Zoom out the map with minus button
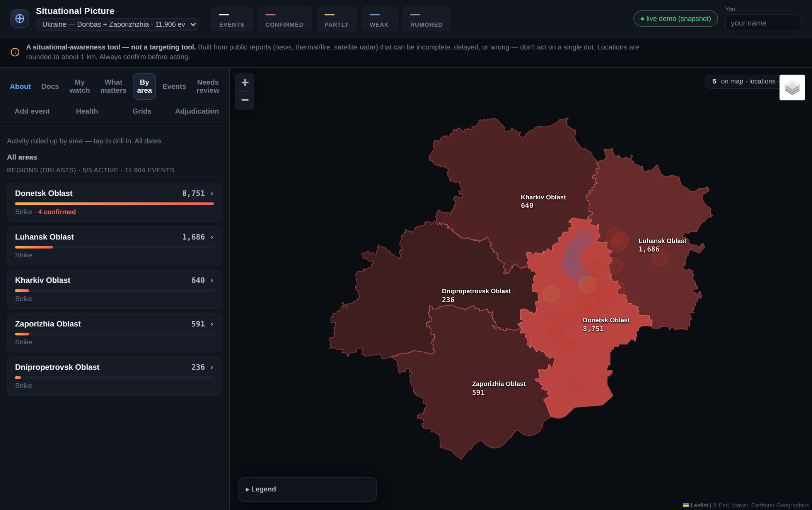The width and height of the screenshot is (812, 510). 245,100
